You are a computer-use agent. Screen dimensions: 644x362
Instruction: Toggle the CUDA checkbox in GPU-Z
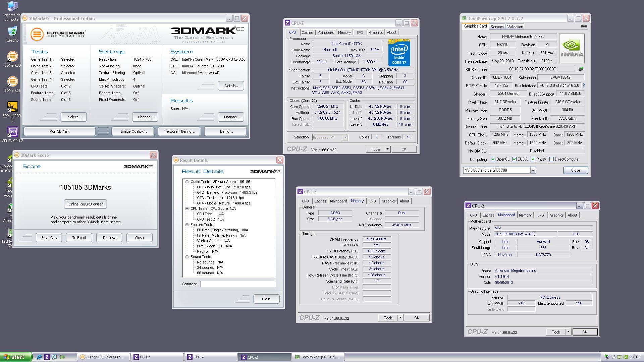pyautogui.click(x=514, y=159)
